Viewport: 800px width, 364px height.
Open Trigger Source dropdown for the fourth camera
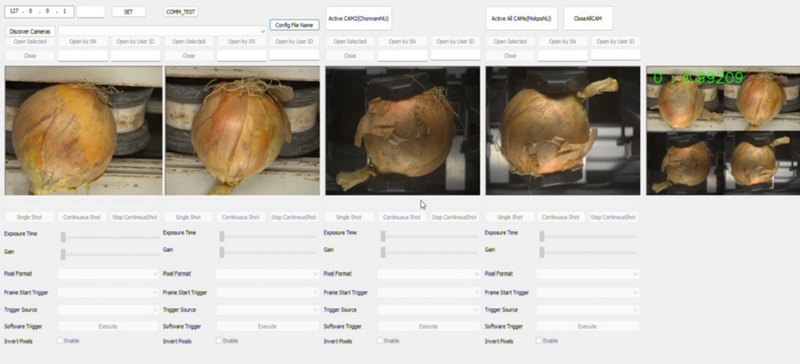(588, 310)
